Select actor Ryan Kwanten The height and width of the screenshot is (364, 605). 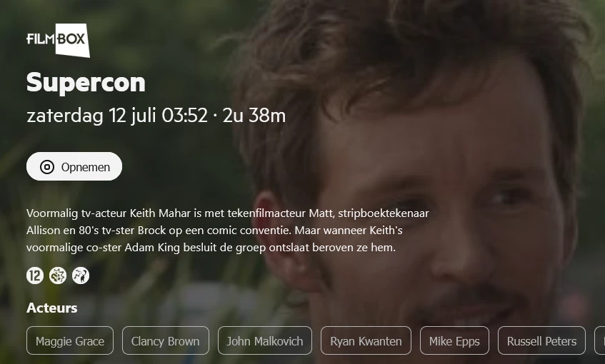point(366,340)
